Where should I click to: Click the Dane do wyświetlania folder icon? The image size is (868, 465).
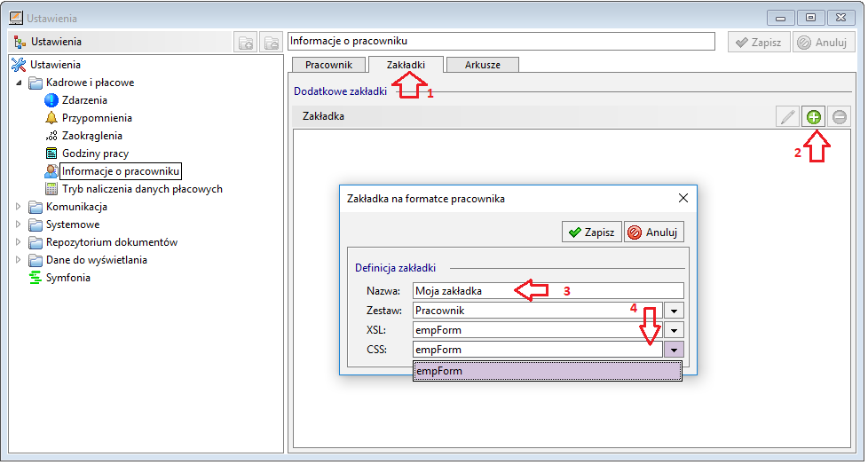point(36,260)
